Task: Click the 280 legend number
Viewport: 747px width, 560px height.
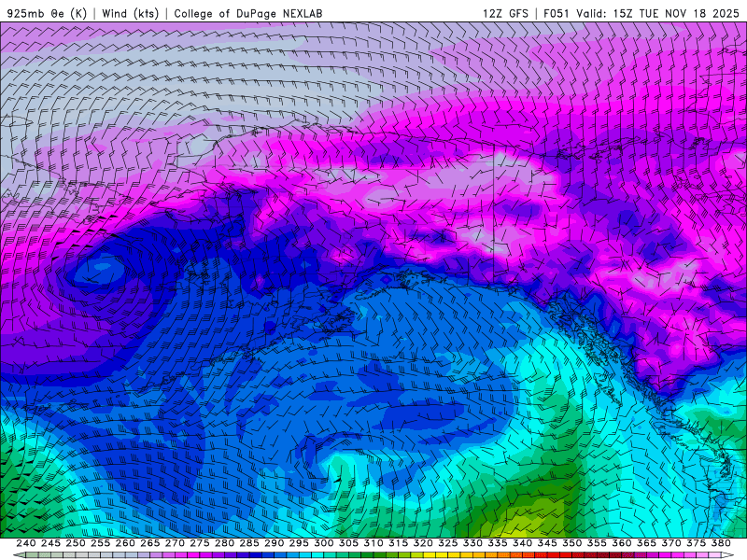Action: tap(224, 543)
